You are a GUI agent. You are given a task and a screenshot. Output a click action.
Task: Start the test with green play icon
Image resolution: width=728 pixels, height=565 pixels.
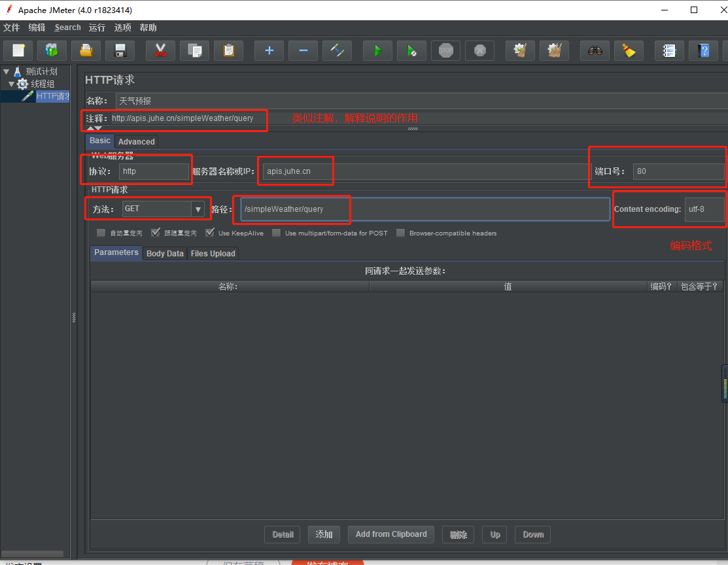tap(377, 50)
